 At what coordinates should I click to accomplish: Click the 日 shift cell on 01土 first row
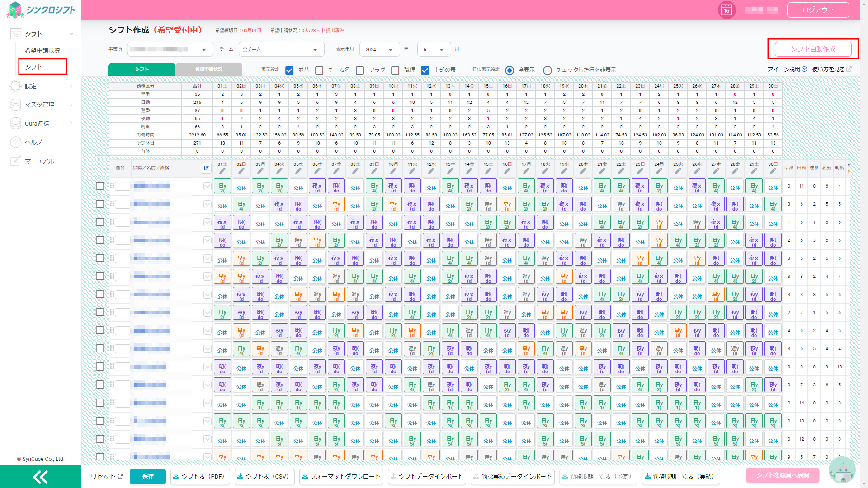click(222, 186)
